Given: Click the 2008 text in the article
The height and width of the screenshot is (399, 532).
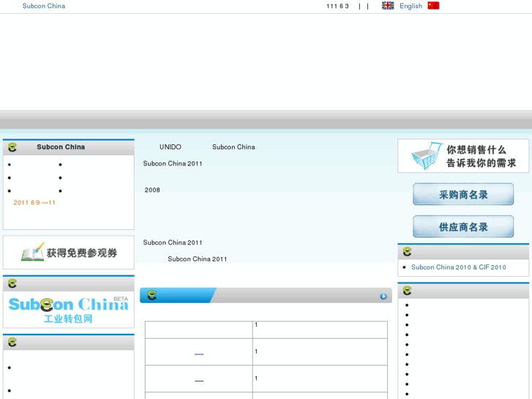Looking at the screenshot, I should [x=152, y=190].
